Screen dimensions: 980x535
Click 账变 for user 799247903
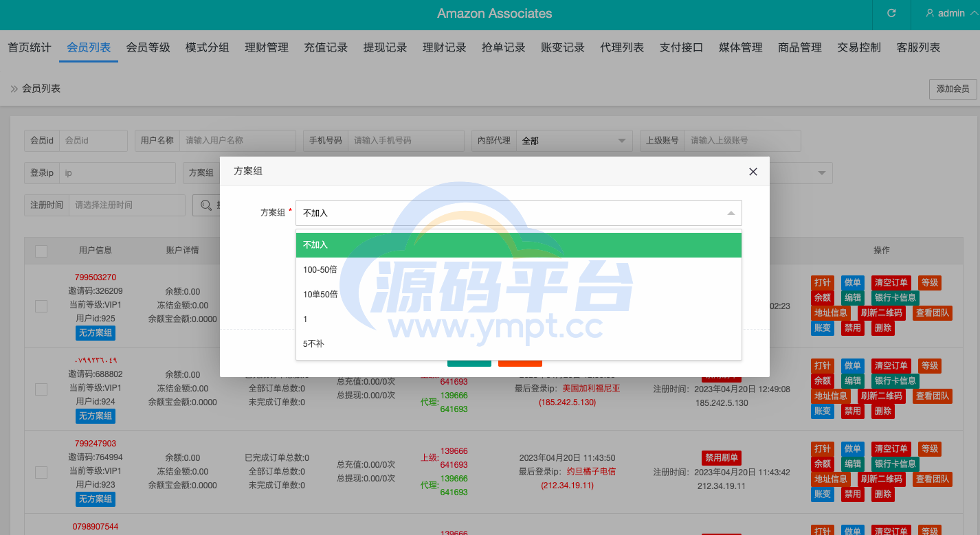pyautogui.click(x=823, y=494)
